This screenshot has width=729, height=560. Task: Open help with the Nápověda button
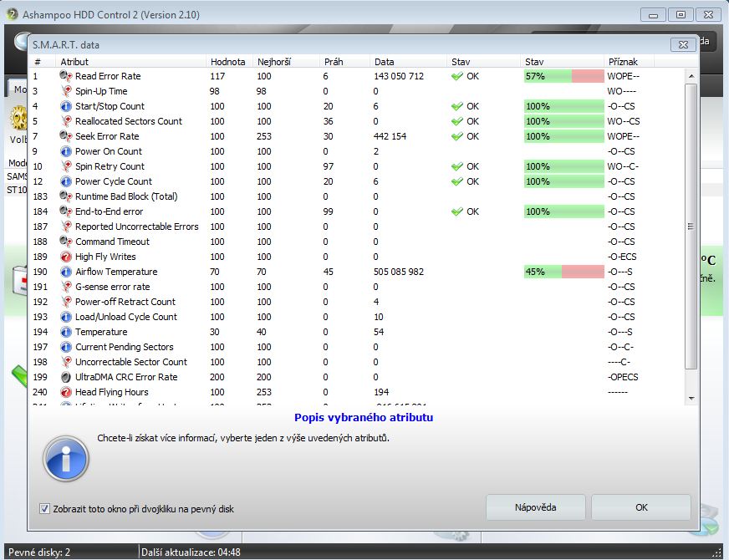pos(535,507)
